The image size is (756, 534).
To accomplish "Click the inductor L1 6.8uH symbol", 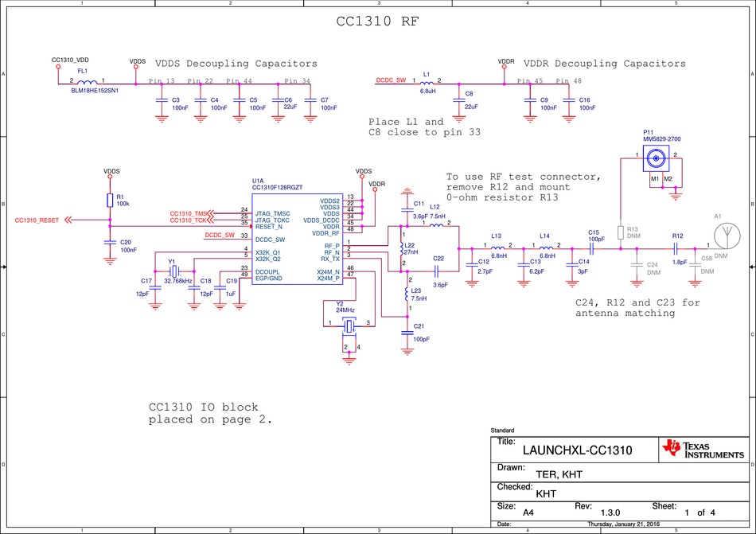I will (x=428, y=81).
